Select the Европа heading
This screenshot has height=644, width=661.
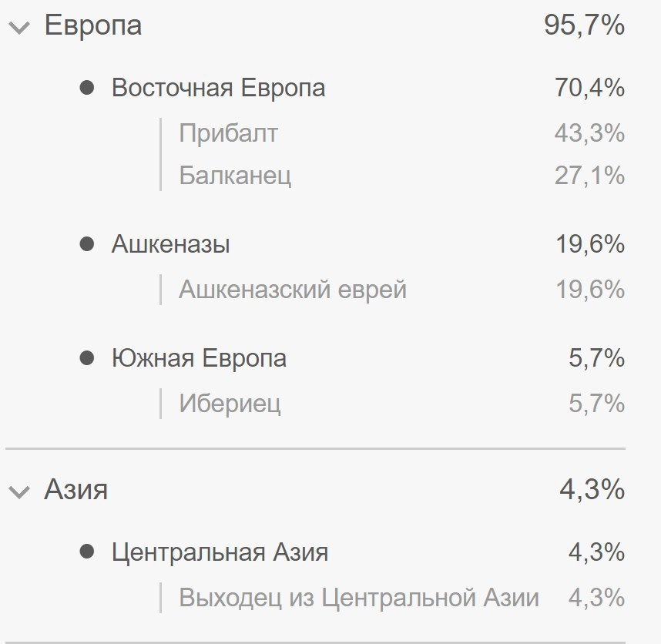click(93, 25)
